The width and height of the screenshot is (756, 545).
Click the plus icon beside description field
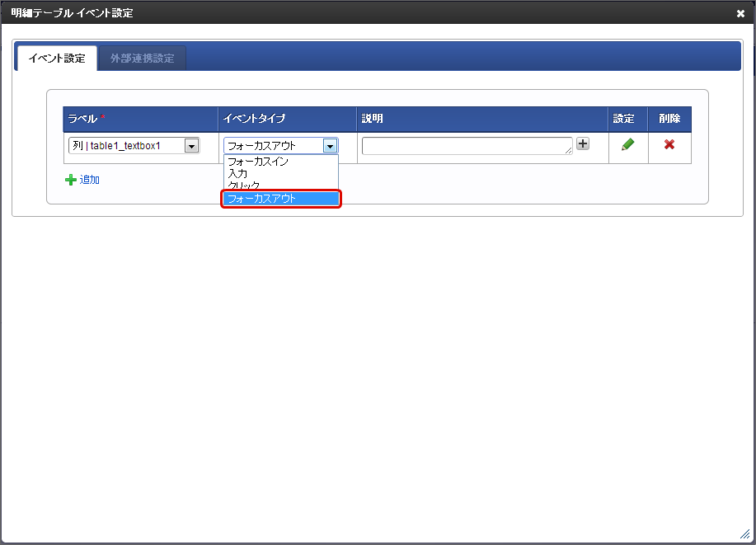583,143
